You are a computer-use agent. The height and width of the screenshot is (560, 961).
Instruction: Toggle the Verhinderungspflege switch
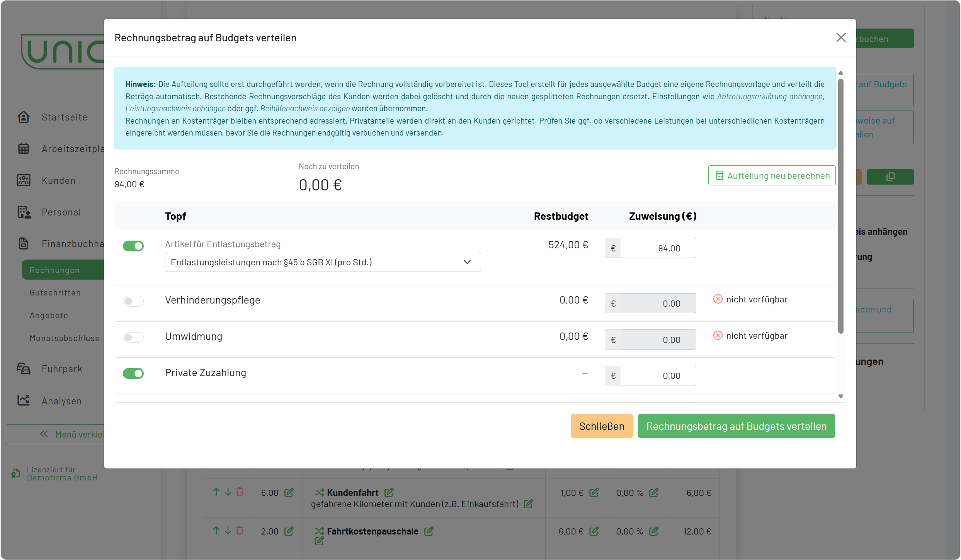pos(133,301)
